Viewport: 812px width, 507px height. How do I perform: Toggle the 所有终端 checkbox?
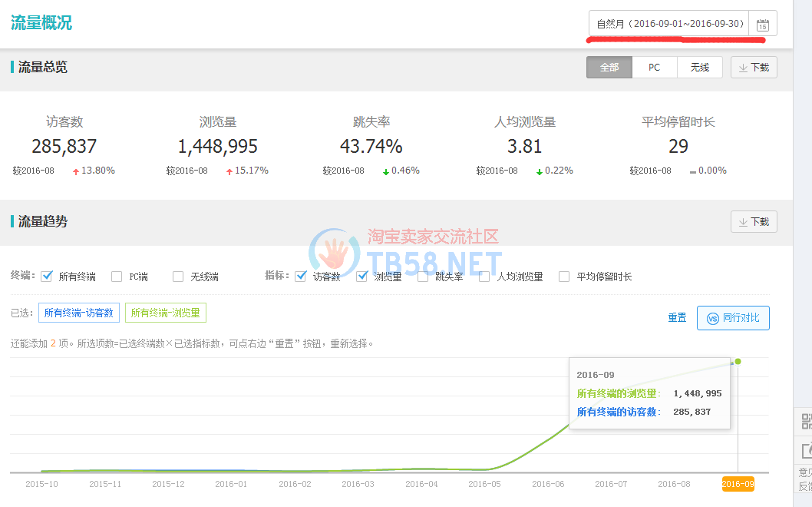(47, 277)
